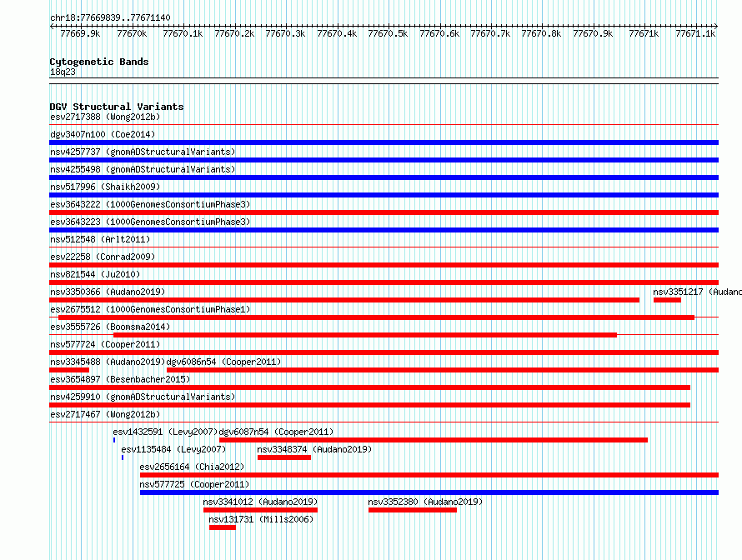Select esv2656164 (Chia2012) label
The height and width of the screenshot is (560, 742).
click(x=192, y=467)
